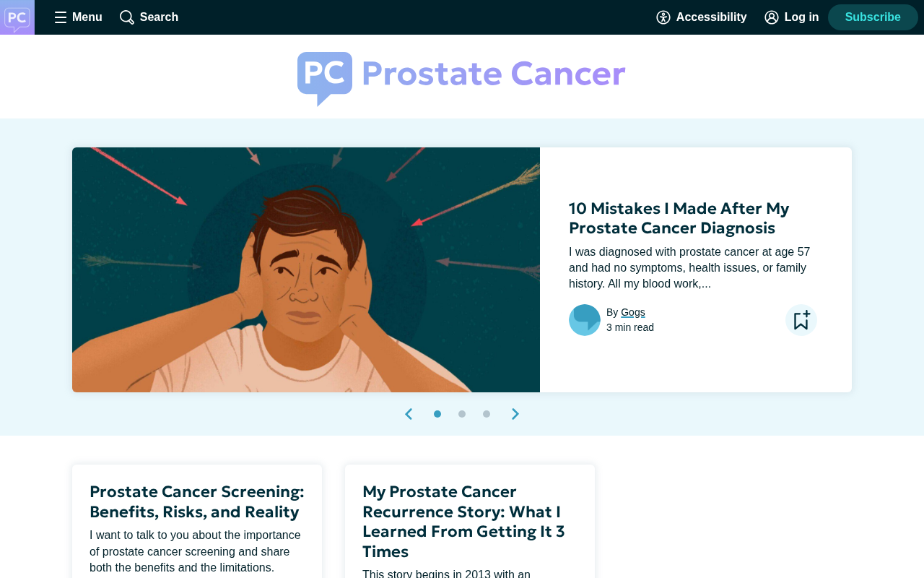
Task: Open the hamburger Menu
Action: pos(78,17)
